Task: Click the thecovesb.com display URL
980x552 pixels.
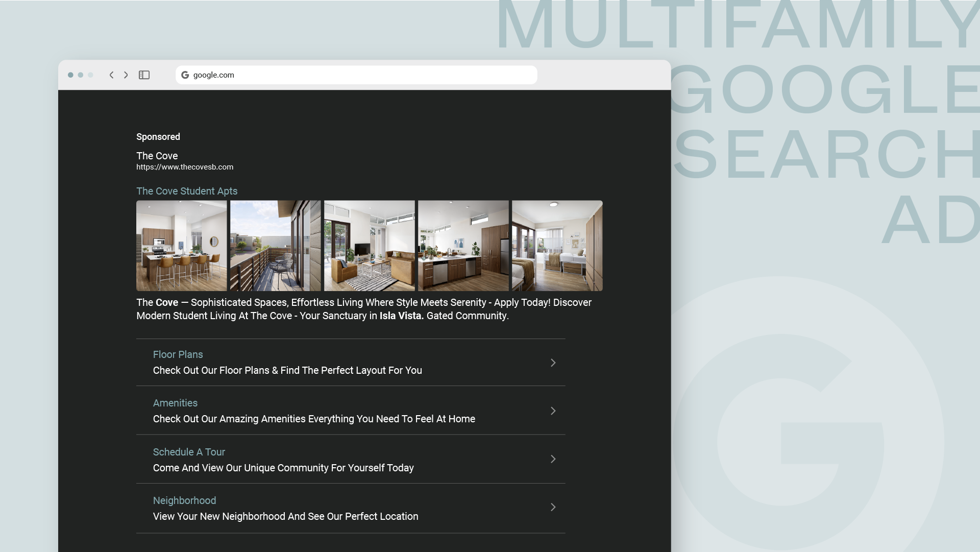Action: click(x=185, y=166)
